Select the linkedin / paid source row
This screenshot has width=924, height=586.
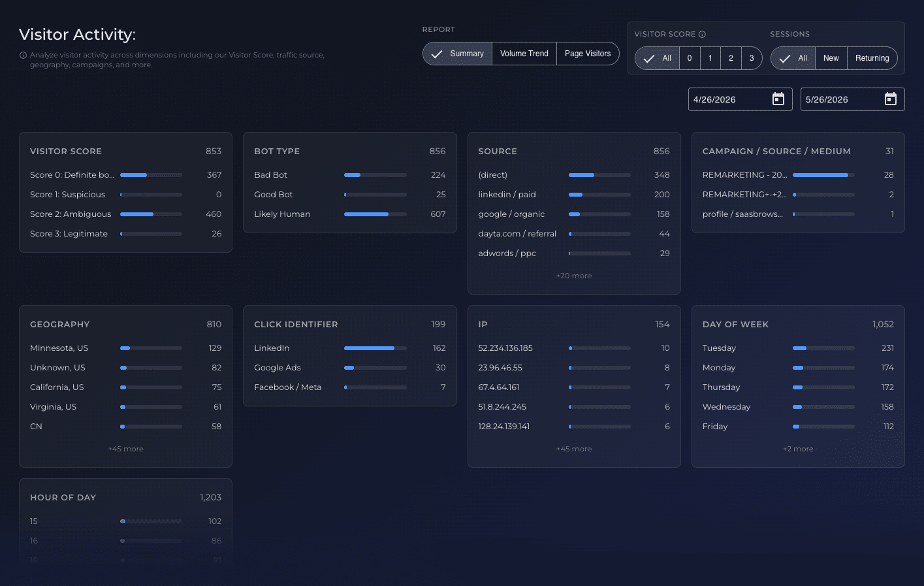[x=574, y=195]
